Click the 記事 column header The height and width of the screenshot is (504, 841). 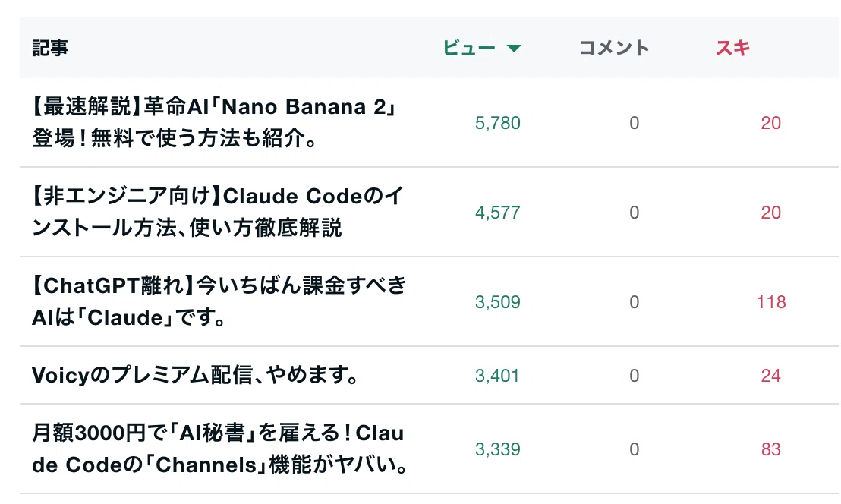pyautogui.click(x=50, y=49)
